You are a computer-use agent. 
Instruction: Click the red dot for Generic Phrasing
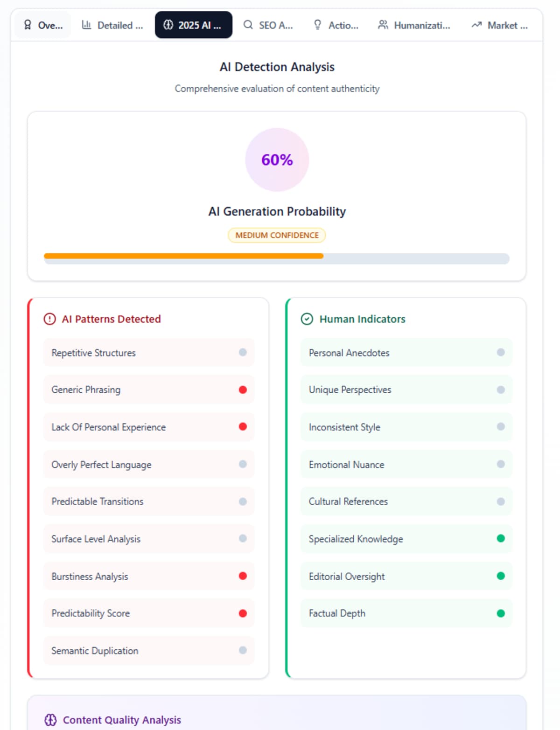[243, 389]
